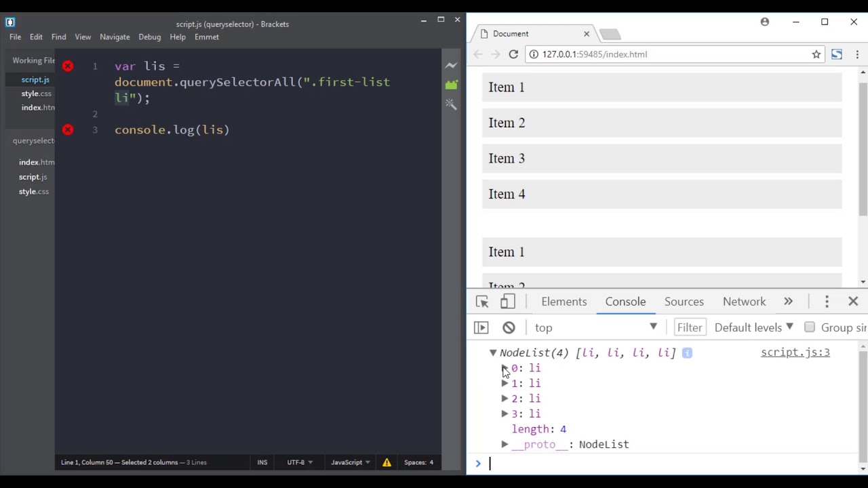Open index.html in the project tree
This screenshot has width=868, height=488.
pos(37,163)
